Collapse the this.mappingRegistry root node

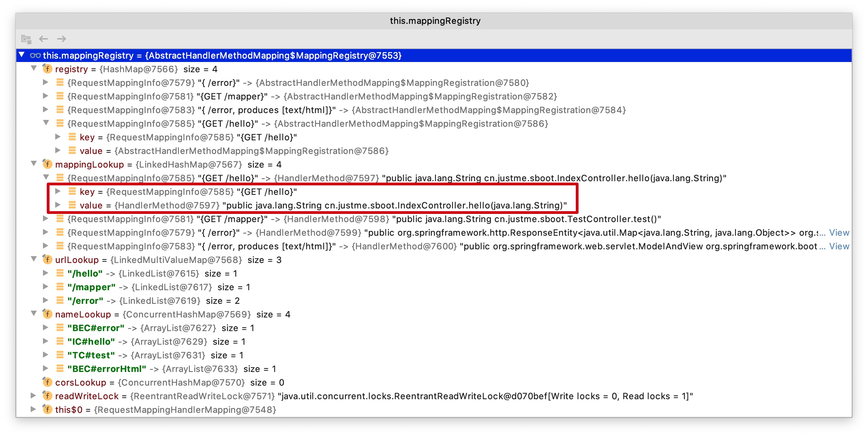tap(22, 55)
